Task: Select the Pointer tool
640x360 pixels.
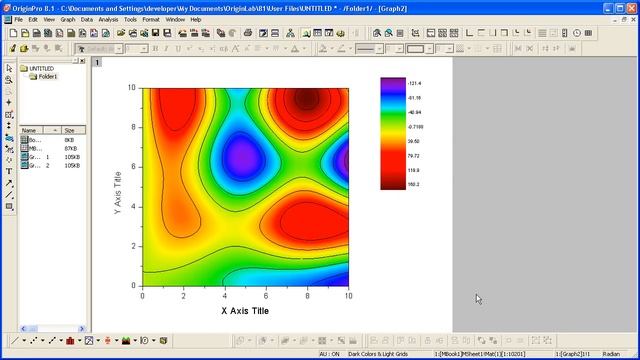Action: click(9, 68)
